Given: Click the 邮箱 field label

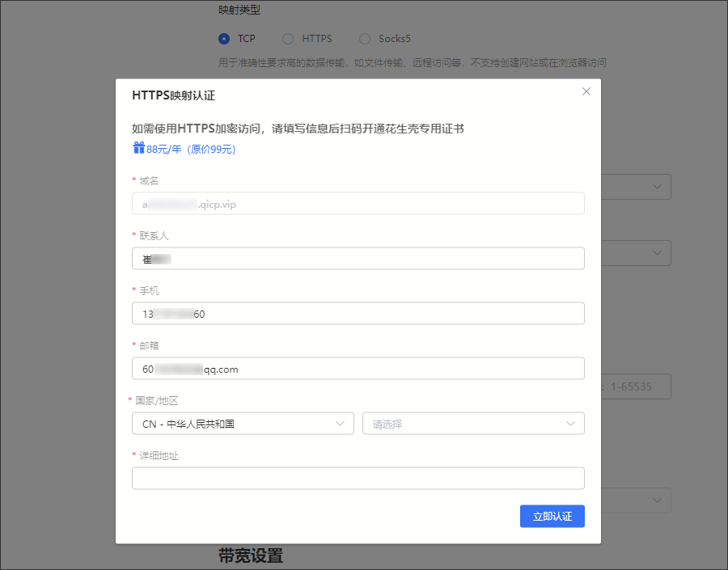Looking at the screenshot, I should tap(149, 345).
